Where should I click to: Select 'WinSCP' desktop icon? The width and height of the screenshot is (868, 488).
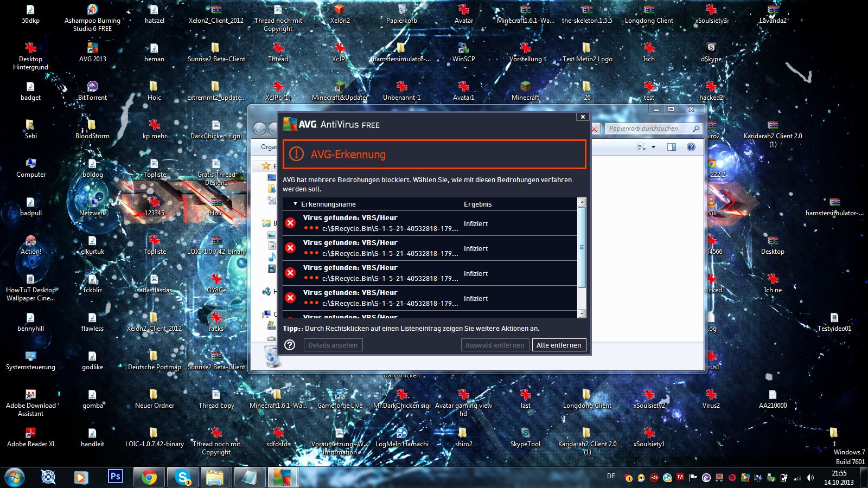[464, 52]
